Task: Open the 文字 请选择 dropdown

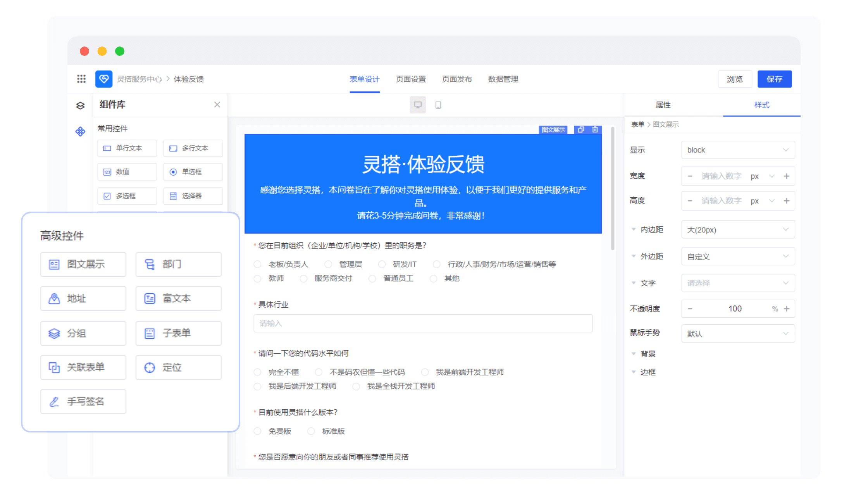Action: click(738, 283)
